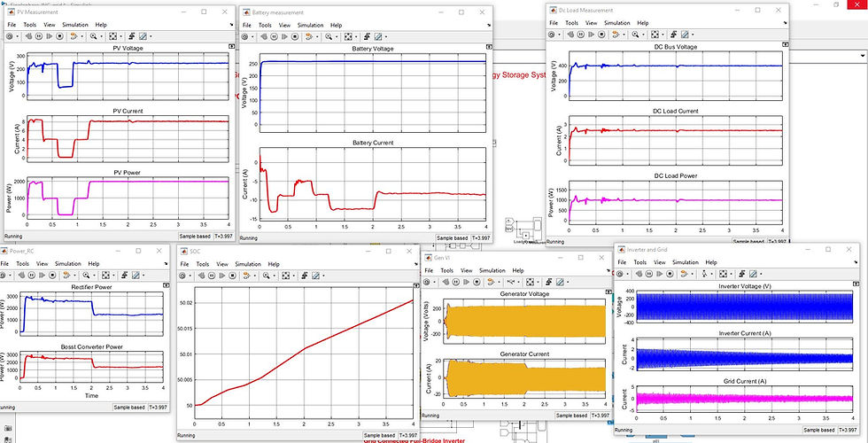The width and height of the screenshot is (868, 443).
Task: Expand cursor measurements dropdown in Inverter and Grid
Action: (761, 274)
